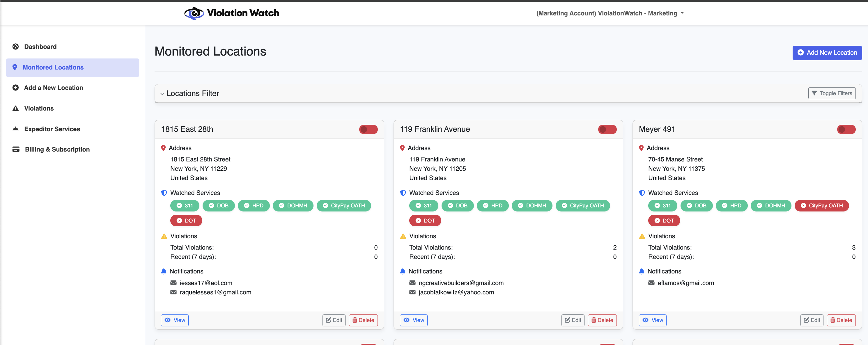
Task: Go to Add a New Location menu item
Action: pos(72,88)
